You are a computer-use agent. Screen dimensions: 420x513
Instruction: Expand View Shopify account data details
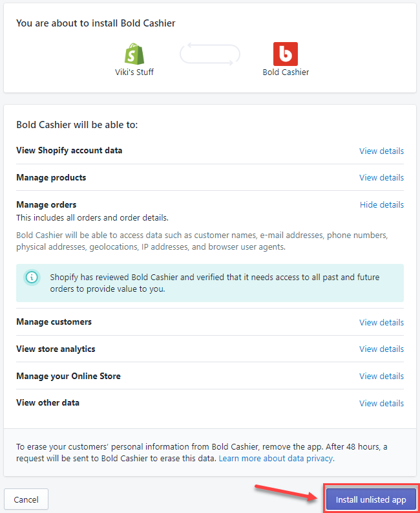381,151
